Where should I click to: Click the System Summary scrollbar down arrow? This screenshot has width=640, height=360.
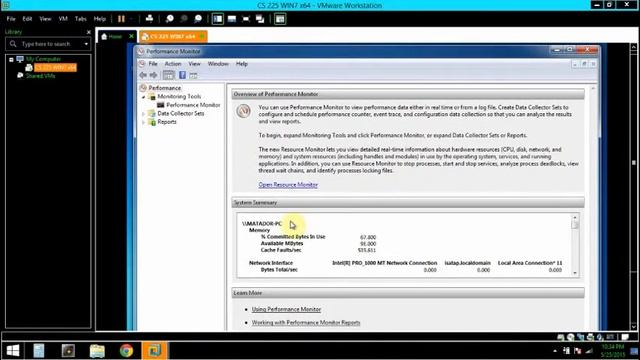pyautogui.click(x=575, y=273)
